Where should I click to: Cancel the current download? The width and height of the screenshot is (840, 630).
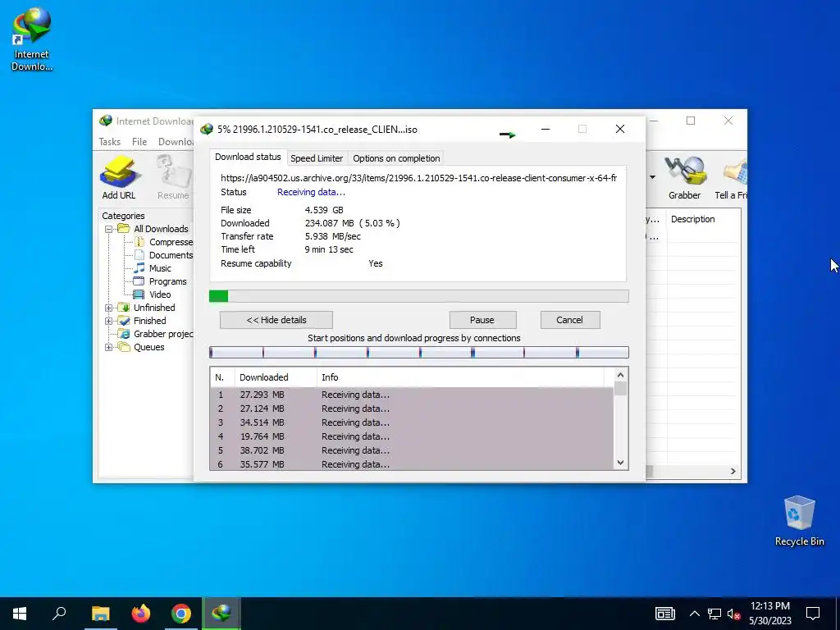569,320
